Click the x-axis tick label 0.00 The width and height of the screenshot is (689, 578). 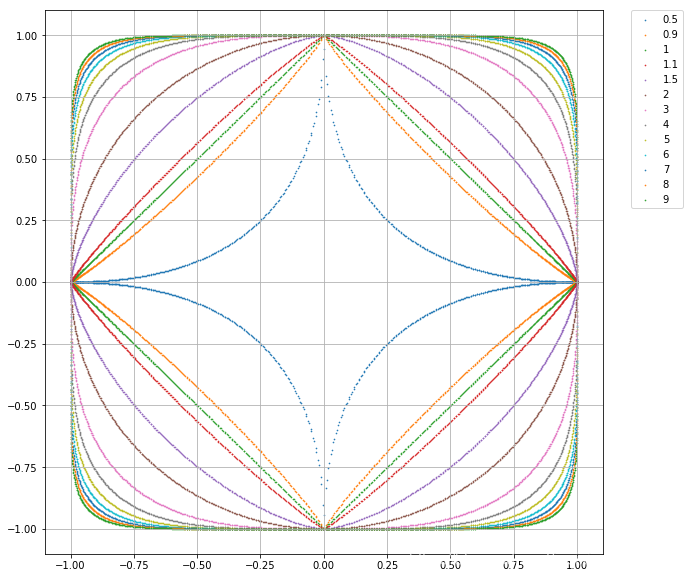click(324, 565)
